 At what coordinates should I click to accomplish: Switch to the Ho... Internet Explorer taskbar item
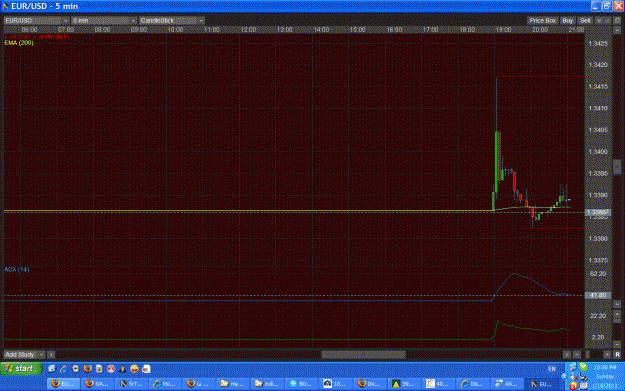(x=166, y=384)
